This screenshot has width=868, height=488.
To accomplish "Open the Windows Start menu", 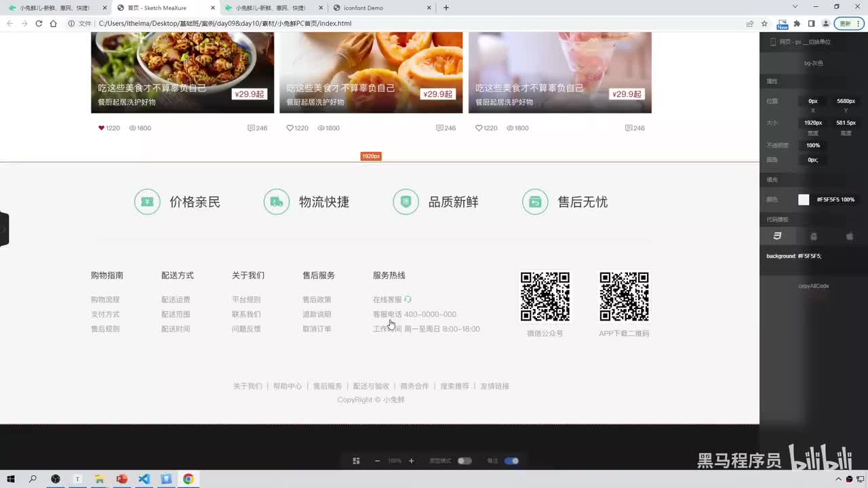I will (11, 479).
